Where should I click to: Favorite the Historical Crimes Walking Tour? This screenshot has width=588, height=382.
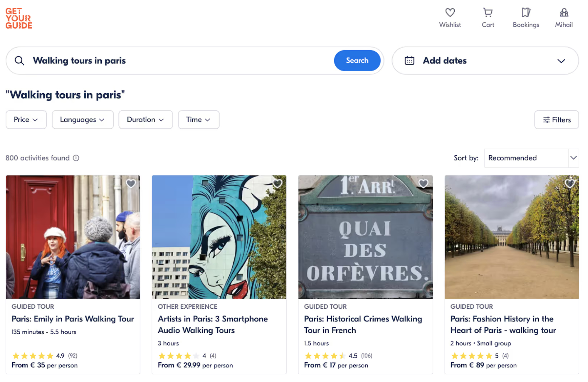pyautogui.click(x=423, y=184)
